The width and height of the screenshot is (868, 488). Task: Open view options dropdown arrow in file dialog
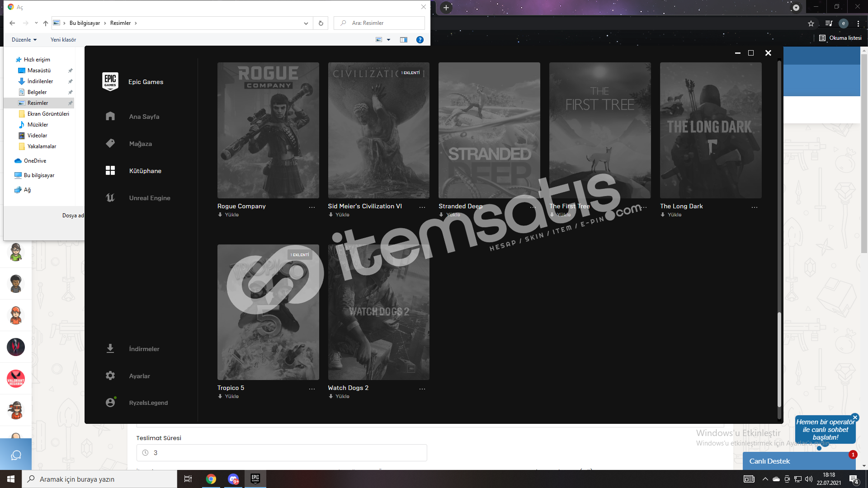tap(388, 40)
